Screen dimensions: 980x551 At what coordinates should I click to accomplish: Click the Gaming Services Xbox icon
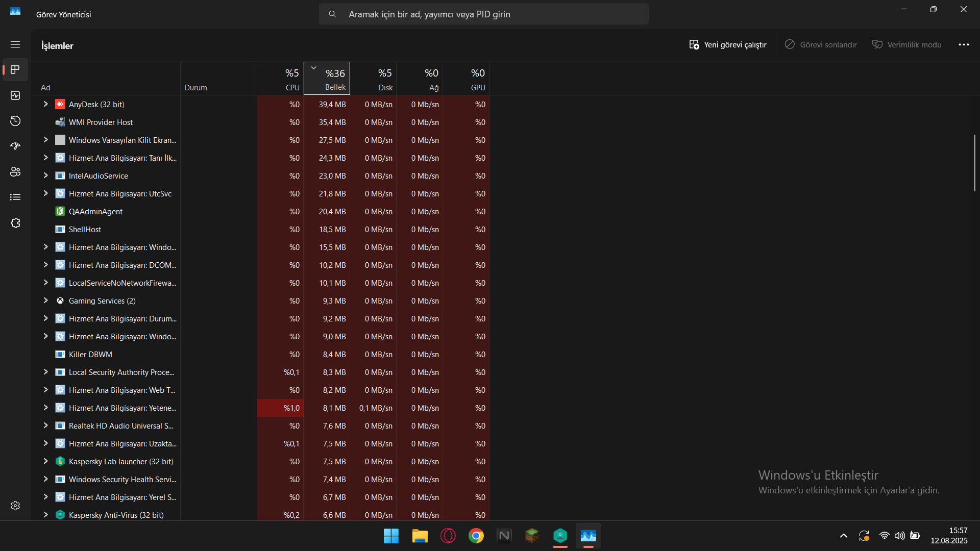click(x=60, y=300)
